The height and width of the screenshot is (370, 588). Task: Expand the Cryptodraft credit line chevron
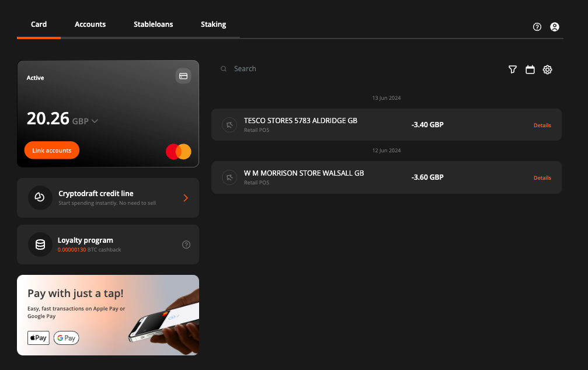[x=186, y=197]
